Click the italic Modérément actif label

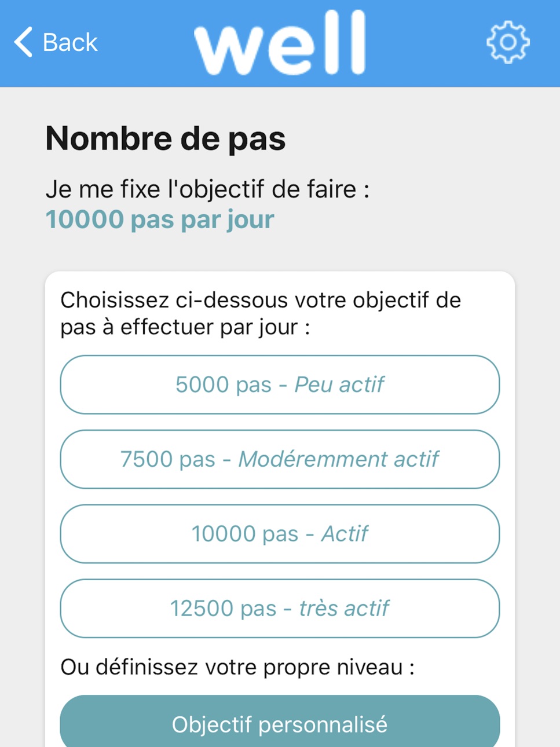coord(339,459)
